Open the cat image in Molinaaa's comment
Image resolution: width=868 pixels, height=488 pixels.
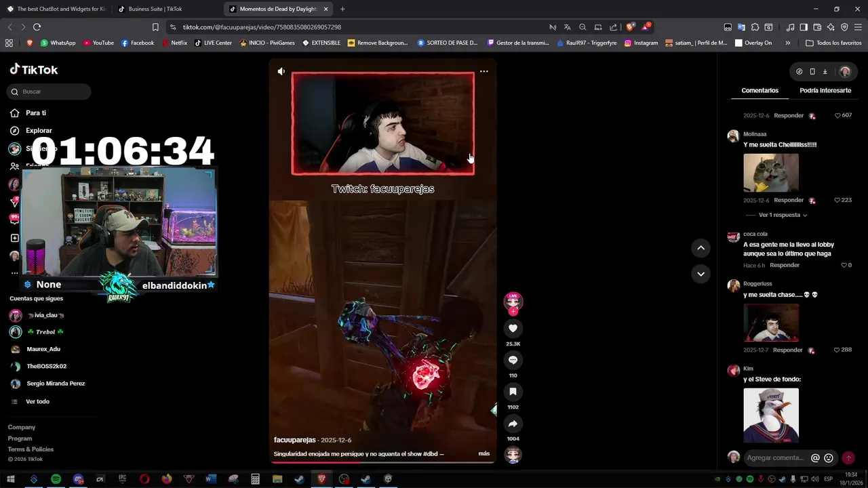(x=771, y=173)
